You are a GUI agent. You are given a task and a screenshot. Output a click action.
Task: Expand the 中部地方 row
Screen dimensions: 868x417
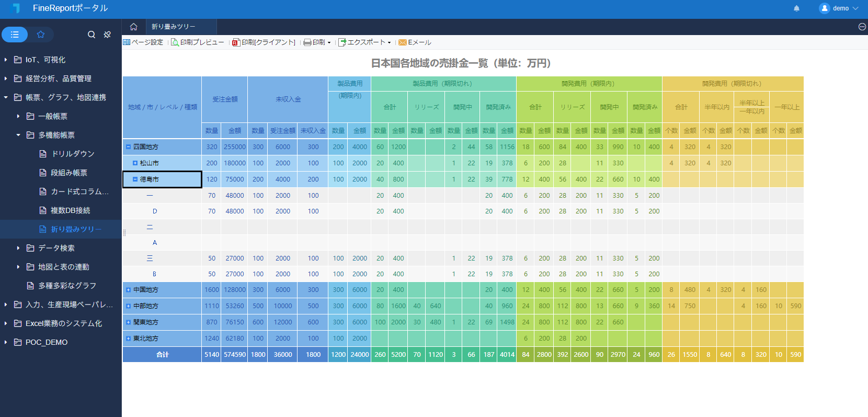(x=128, y=306)
